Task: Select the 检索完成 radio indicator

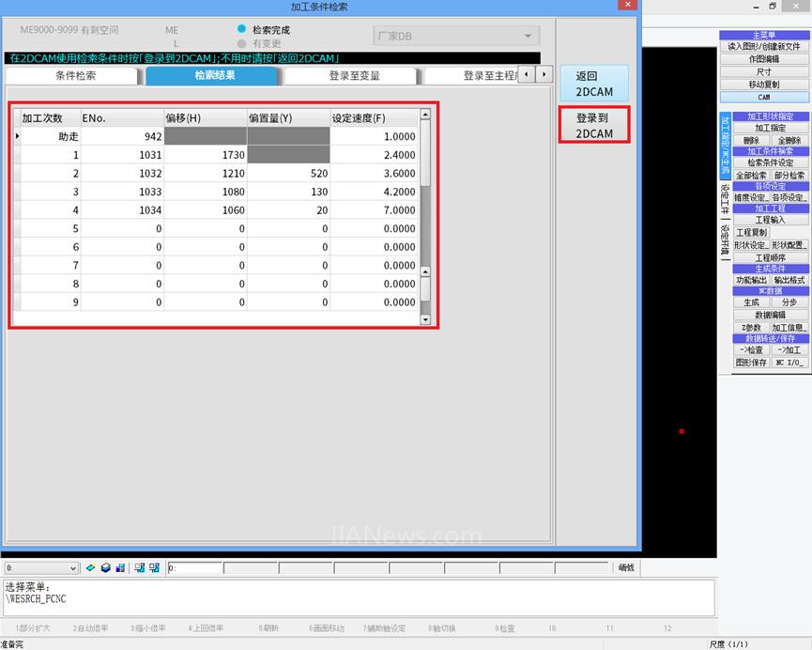Action: (241, 30)
